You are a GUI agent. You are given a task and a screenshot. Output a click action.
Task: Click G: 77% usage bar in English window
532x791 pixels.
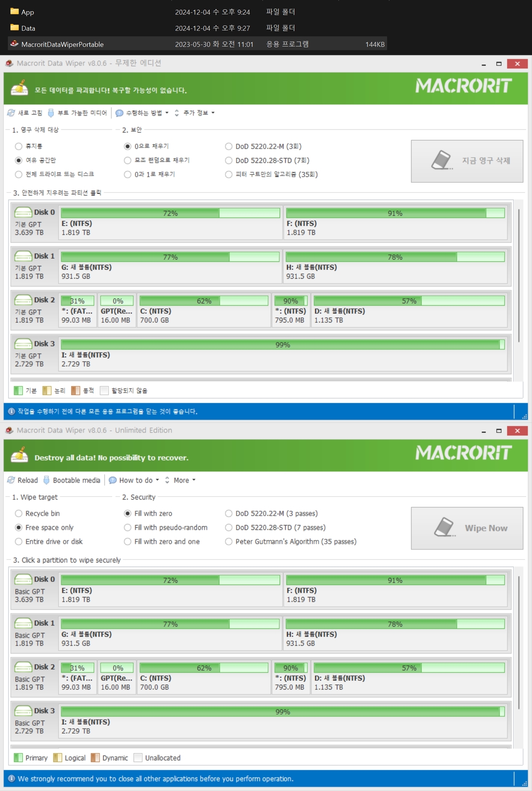[x=170, y=624]
